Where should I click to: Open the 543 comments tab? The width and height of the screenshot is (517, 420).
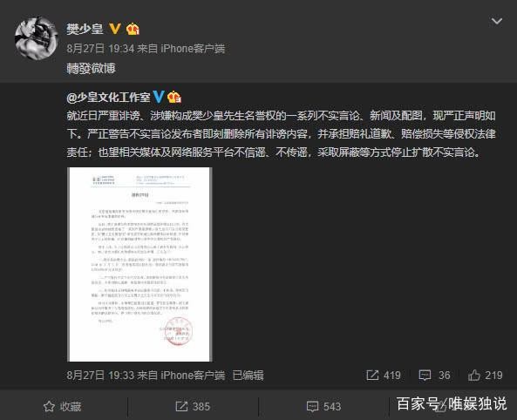[x=323, y=406]
